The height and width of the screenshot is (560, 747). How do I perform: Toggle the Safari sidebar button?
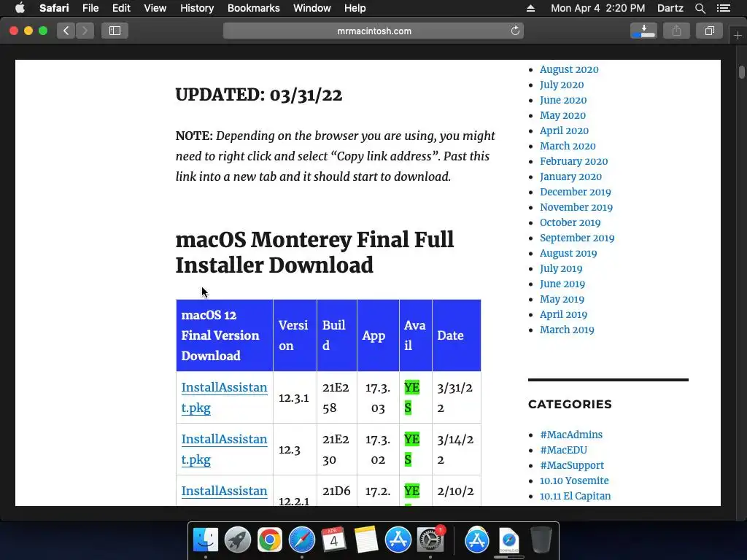115,31
